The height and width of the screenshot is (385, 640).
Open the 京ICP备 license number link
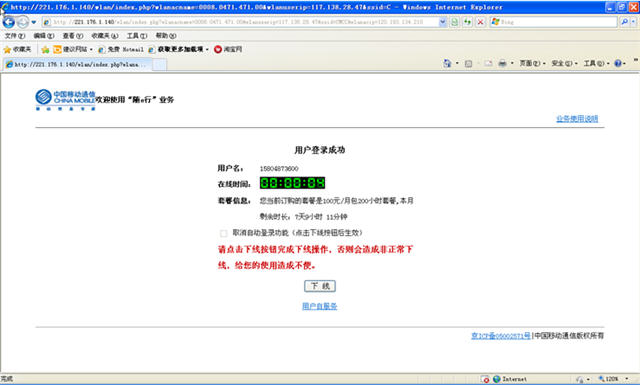(x=501, y=336)
